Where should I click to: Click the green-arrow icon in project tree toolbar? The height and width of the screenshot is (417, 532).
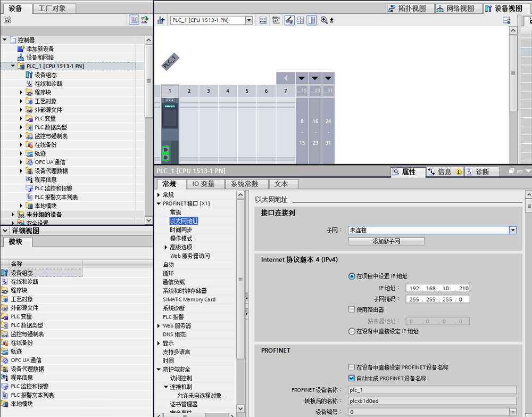[x=145, y=20]
